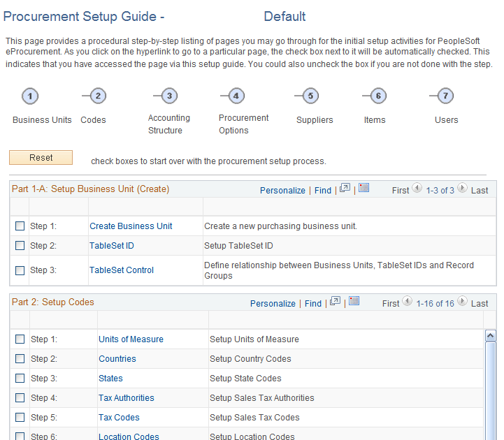Open the Create Business Unit link
The height and width of the screenshot is (440, 504).
pos(131,226)
